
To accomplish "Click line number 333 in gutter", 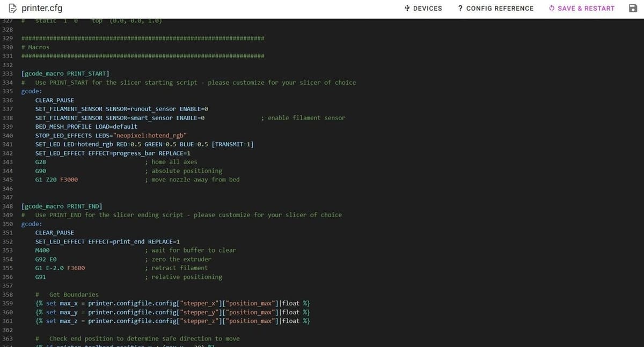I will tap(8, 73).
